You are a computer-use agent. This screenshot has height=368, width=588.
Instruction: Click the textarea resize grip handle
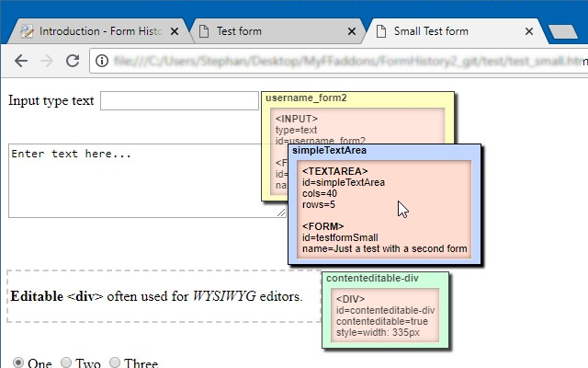pos(281,213)
